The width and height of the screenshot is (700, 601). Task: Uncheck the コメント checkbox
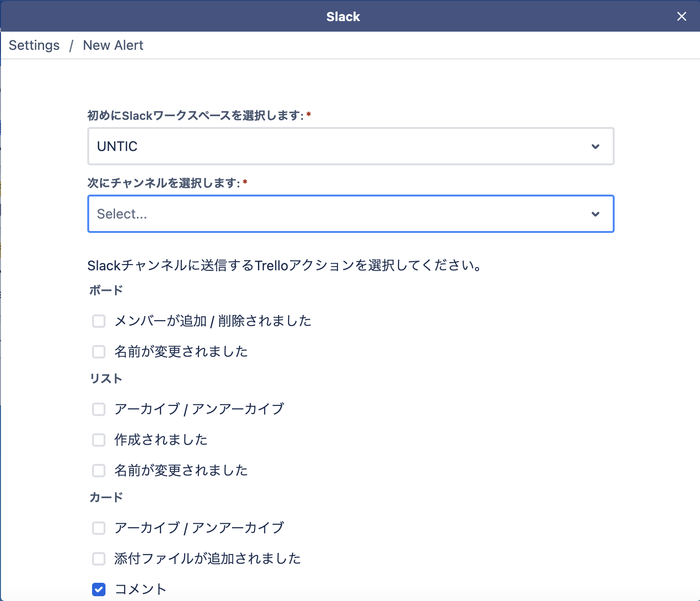99,589
